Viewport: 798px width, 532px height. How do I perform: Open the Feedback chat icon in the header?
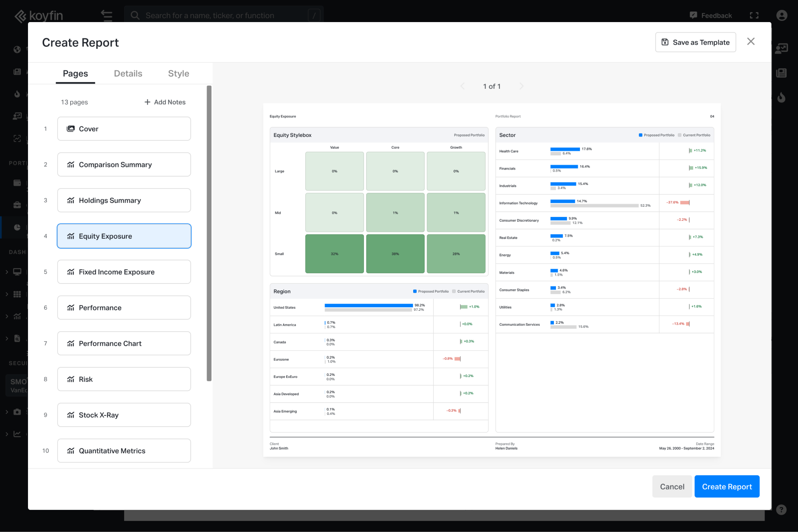(x=694, y=15)
